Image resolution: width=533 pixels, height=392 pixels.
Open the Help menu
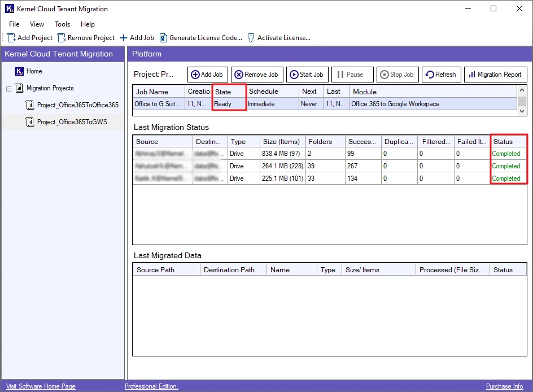[88, 24]
